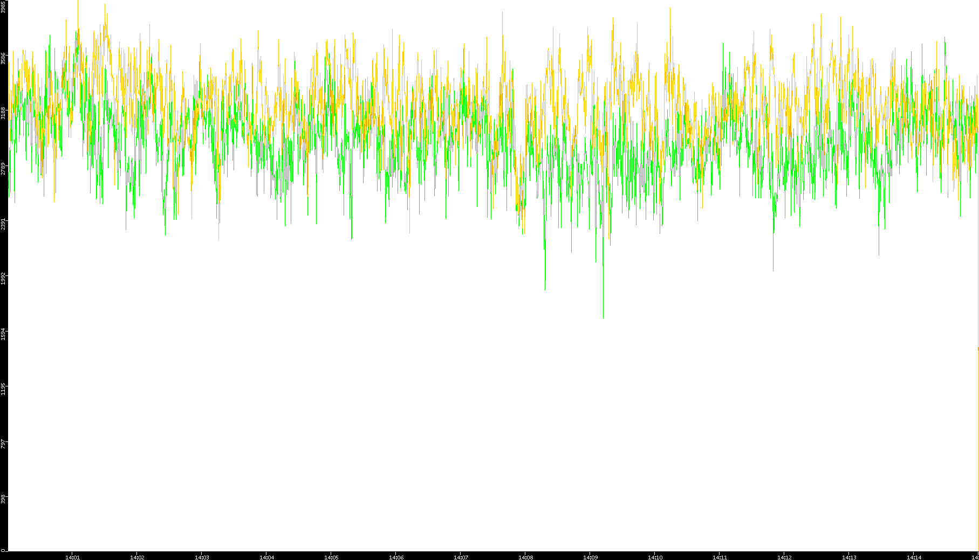The width and height of the screenshot is (979, 560).
Task: Select the 398 y-axis label
Action: pos(4,499)
